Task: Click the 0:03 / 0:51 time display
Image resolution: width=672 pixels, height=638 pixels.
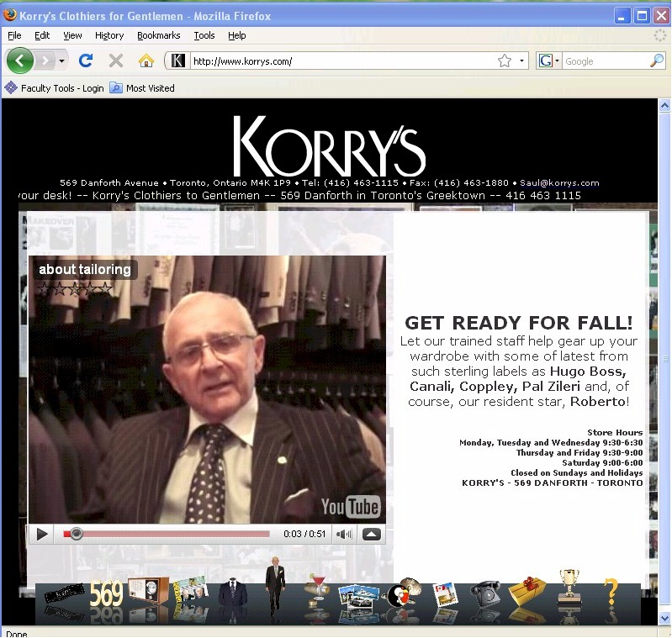Action: pyautogui.click(x=304, y=534)
